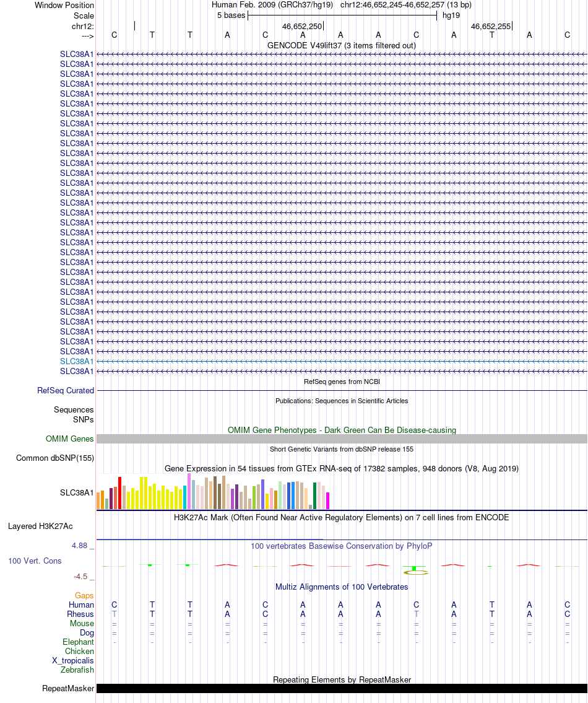
Task: Select the Zebrafish species label
Action: click(x=77, y=670)
